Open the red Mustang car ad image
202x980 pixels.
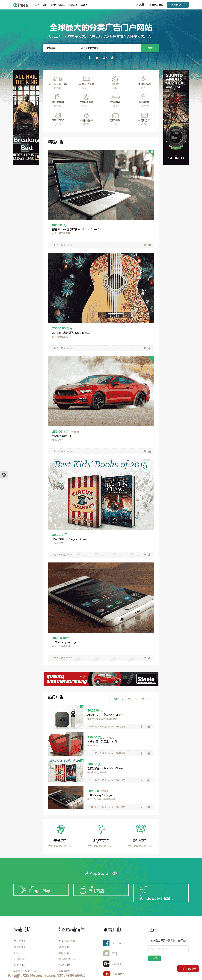coord(101,391)
